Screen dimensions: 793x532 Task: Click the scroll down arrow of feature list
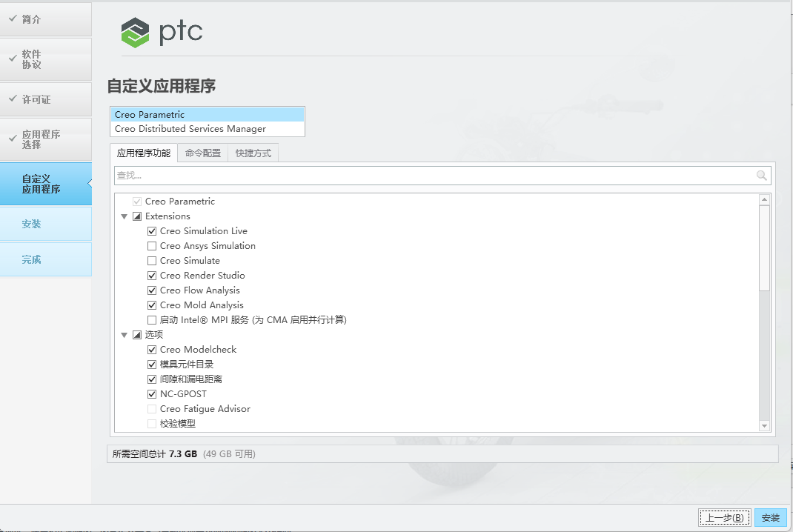[x=765, y=426]
